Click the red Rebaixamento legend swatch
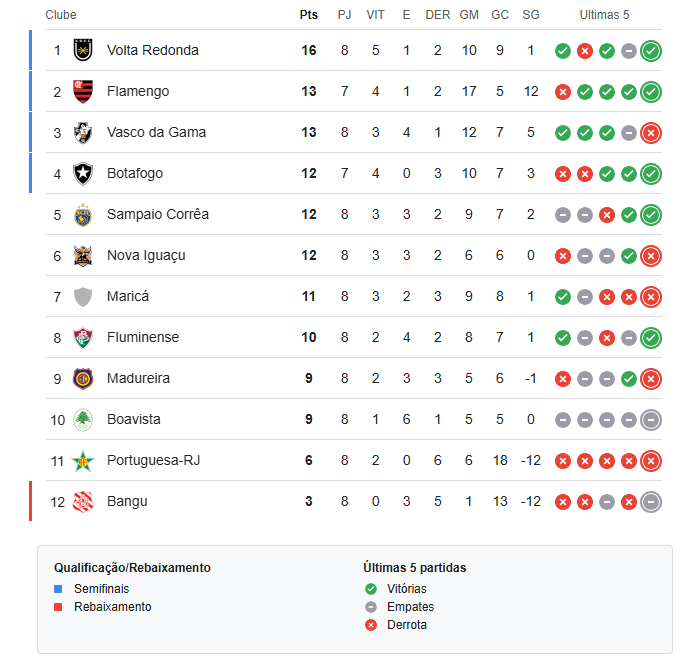This screenshot has height=672, width=685. tap(58, 607)
